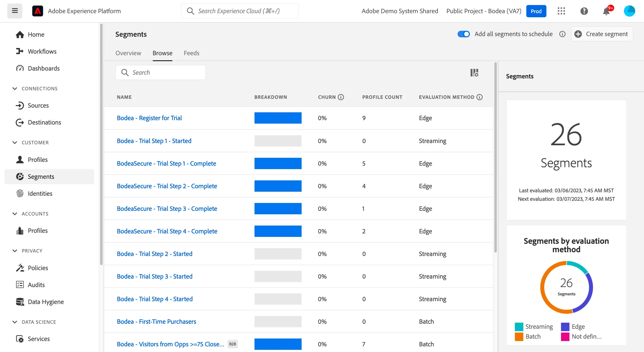Click the Prod sandbox badge
The image size is (644, 352).
(x=536, y=11)
